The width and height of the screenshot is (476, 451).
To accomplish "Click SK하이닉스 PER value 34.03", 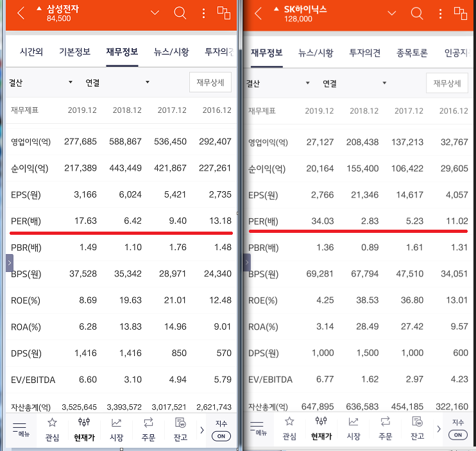I will tap(323, 221).
